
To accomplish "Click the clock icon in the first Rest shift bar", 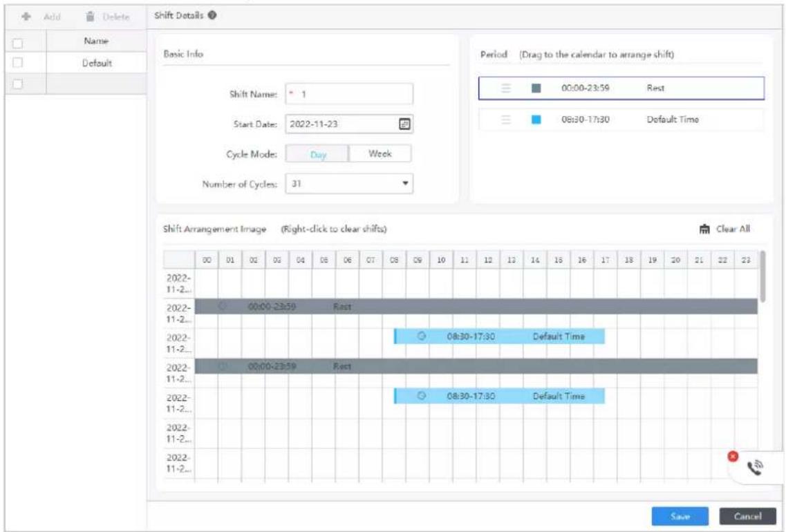I will (x=222, y=306).
